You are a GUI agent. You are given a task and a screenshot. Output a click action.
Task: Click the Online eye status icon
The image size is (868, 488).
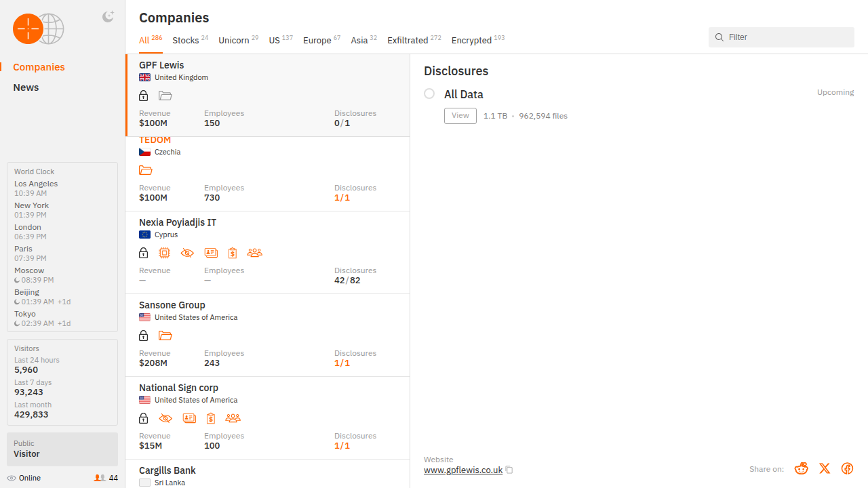click(x=12, y=478)
